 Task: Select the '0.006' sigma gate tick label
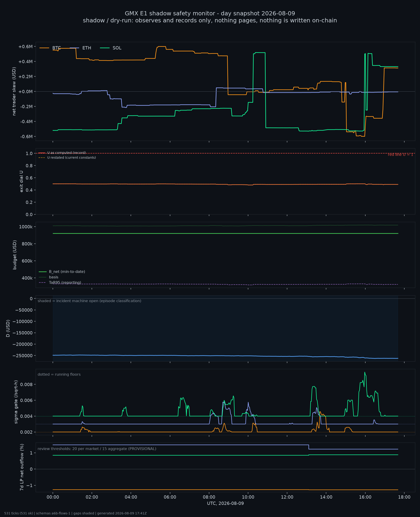26,400
